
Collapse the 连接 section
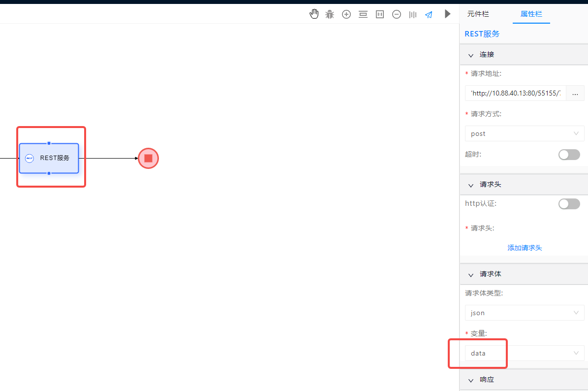[471, 55]
